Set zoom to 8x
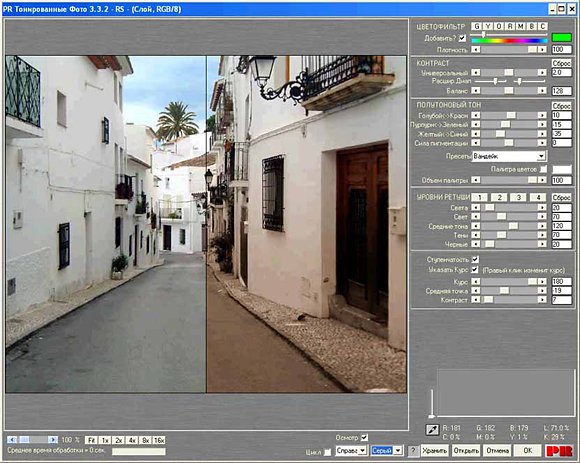 coord(145,440)
